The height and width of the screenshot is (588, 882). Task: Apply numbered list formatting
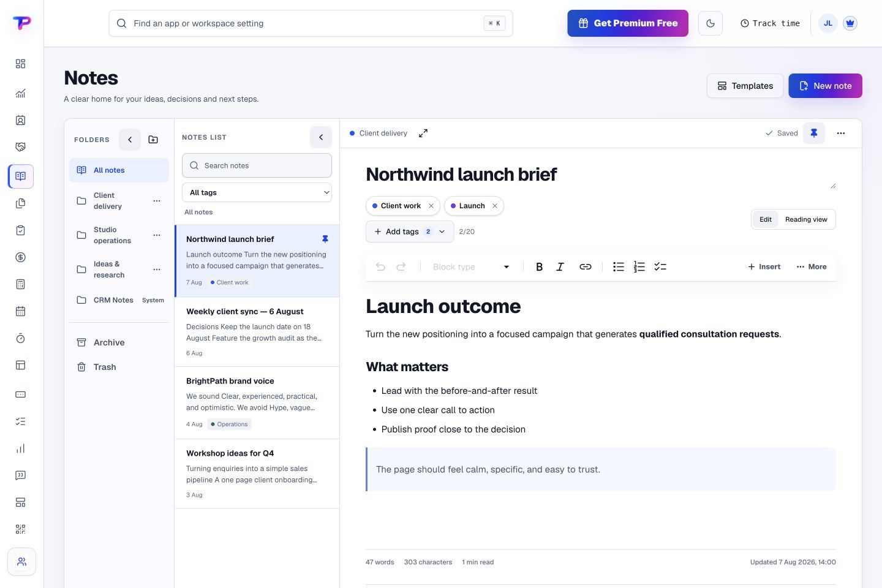pos(639,266)
